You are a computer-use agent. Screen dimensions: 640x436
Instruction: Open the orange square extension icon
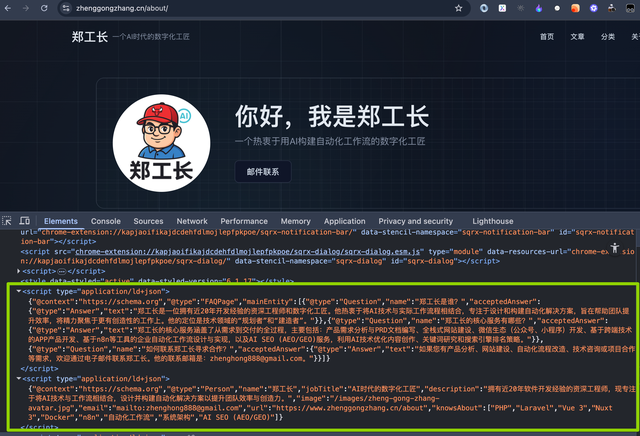point(575,8)
